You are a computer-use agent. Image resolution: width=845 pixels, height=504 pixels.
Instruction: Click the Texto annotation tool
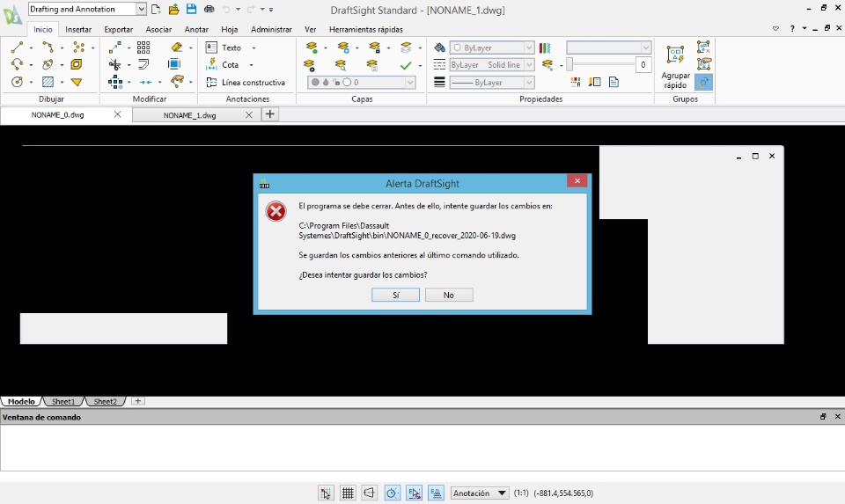[224, 47]
